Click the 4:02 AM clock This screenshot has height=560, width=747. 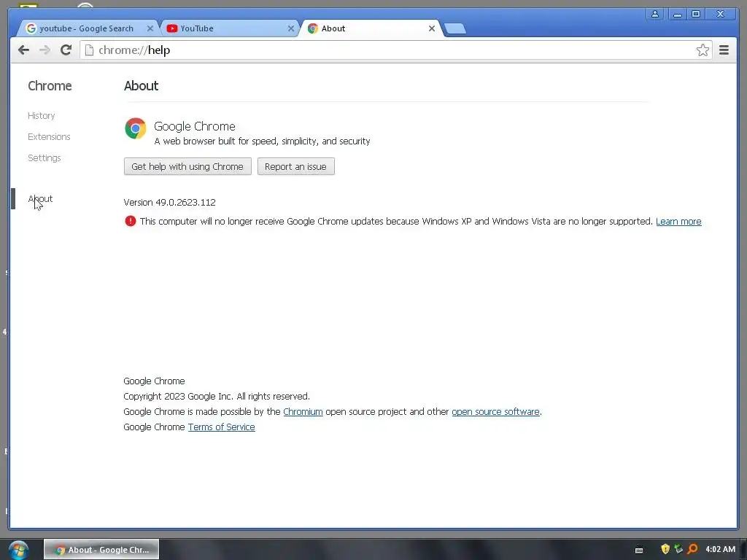(720, 549)
